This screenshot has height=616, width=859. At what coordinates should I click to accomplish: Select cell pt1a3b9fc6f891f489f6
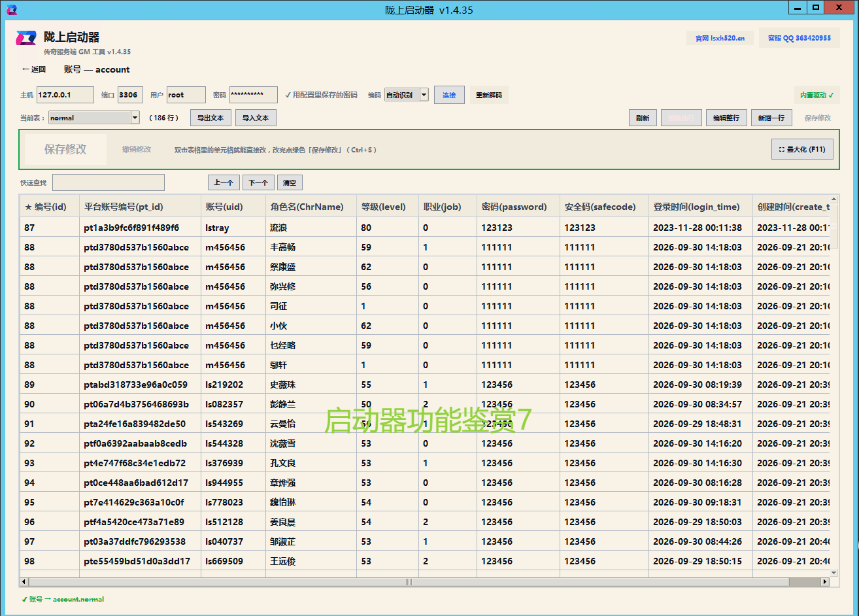(140, 228)
